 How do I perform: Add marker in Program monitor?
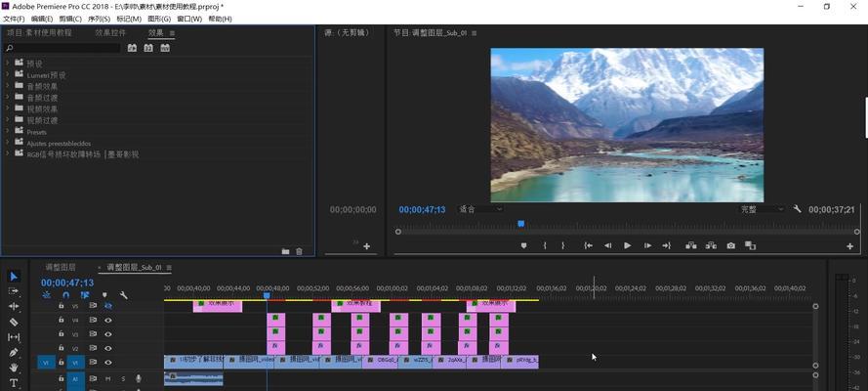pos(523,245)
